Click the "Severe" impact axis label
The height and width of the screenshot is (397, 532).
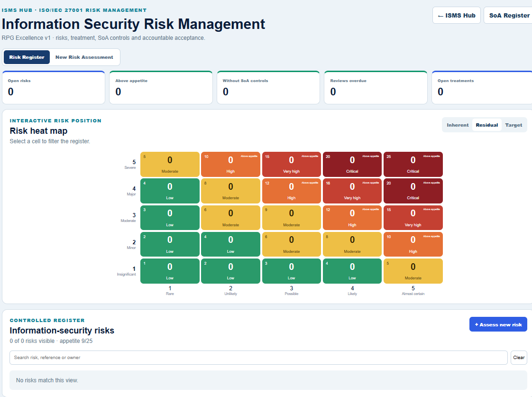coord(130,167)
